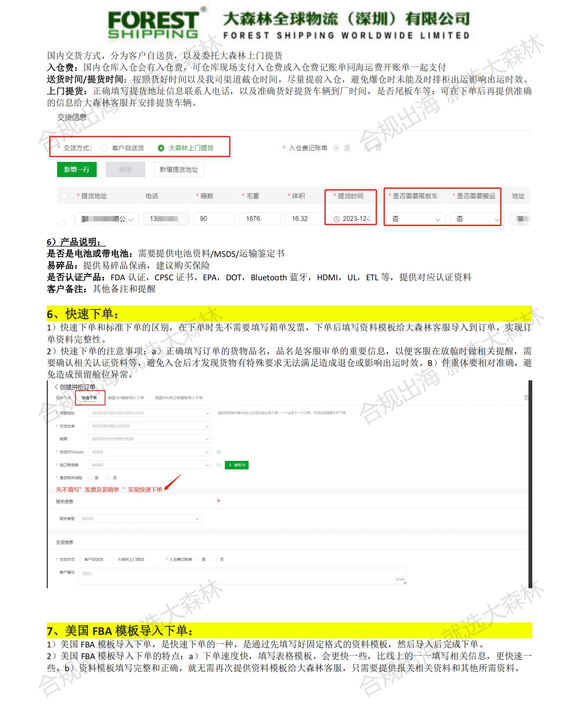Expand the 是否需要搬运 dropdown
This screenshot has width=579, height=728.
tap(476, 219)
